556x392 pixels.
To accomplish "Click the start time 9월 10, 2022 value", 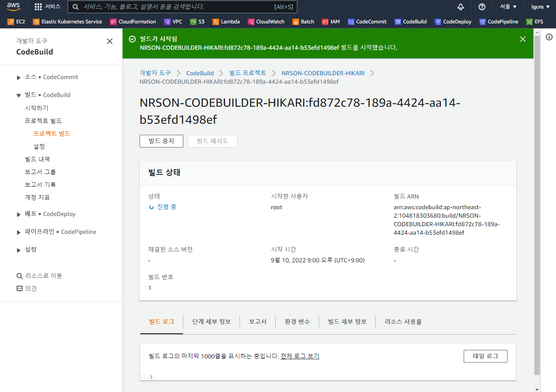I will [x=318, y=260].
